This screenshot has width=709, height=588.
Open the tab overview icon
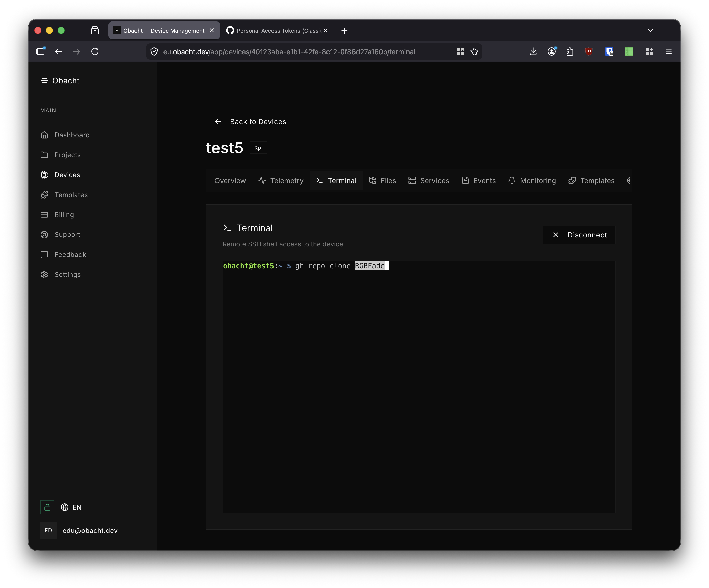[x=95, y=31]
